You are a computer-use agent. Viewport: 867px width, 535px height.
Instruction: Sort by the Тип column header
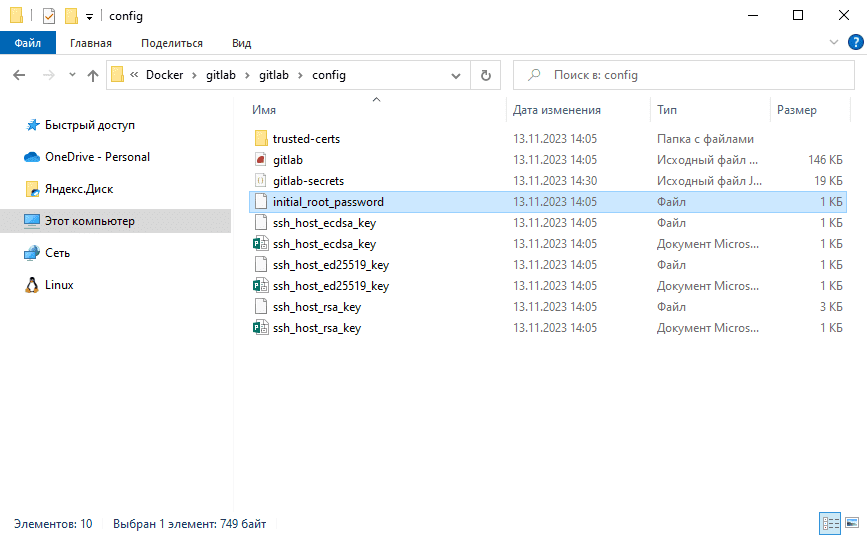tap(667, 110)
